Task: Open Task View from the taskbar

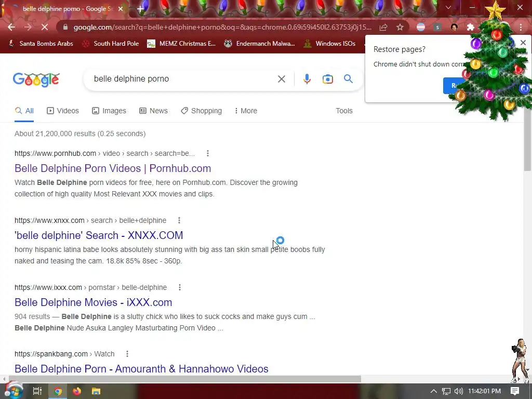Action: [37, 391]
